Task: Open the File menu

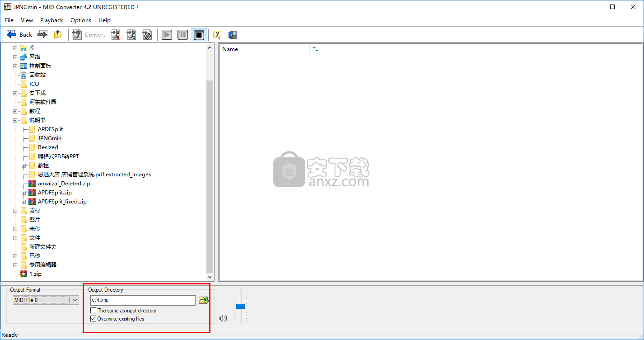Action: click(x=9, y=20)
